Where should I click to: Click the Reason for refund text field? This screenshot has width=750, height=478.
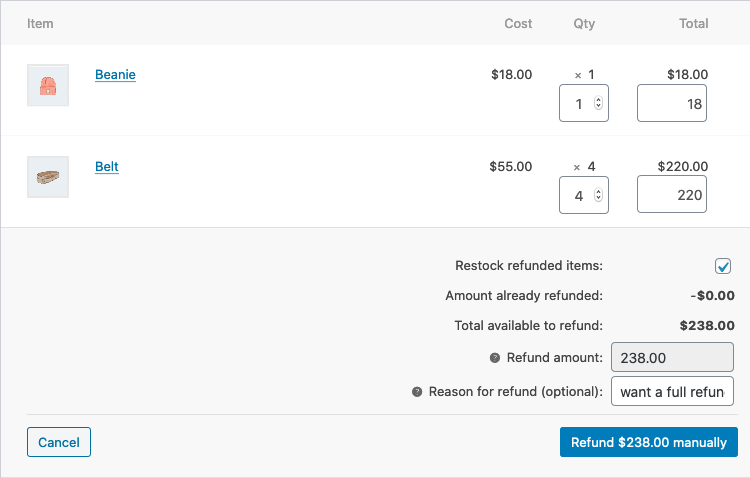pos(672,391)
